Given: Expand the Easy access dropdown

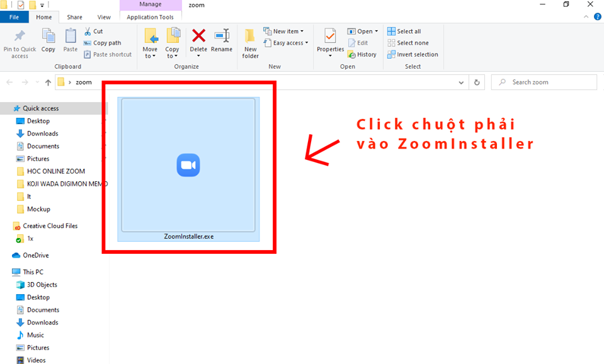Looking at the screenshot, I should [x=286, y=43].
